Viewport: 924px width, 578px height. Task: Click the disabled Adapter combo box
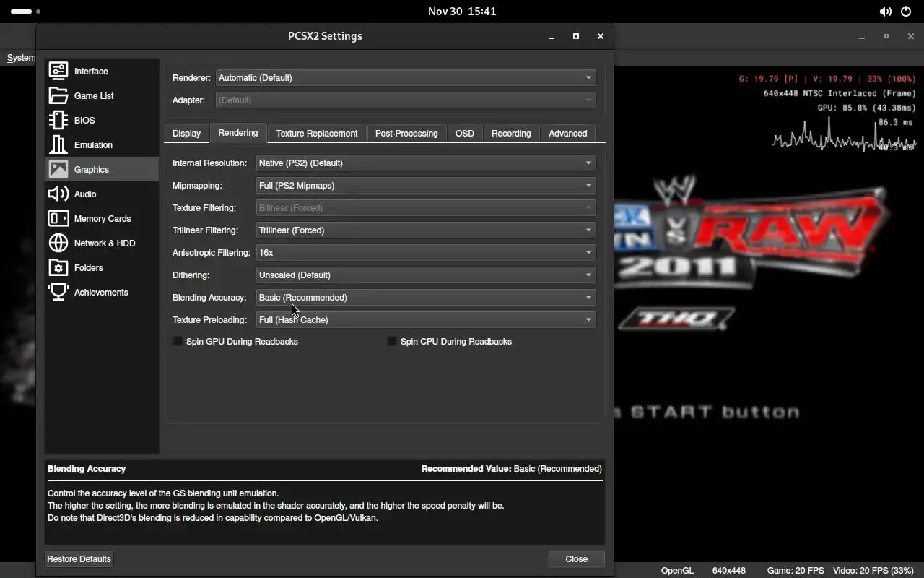point(406,100)
